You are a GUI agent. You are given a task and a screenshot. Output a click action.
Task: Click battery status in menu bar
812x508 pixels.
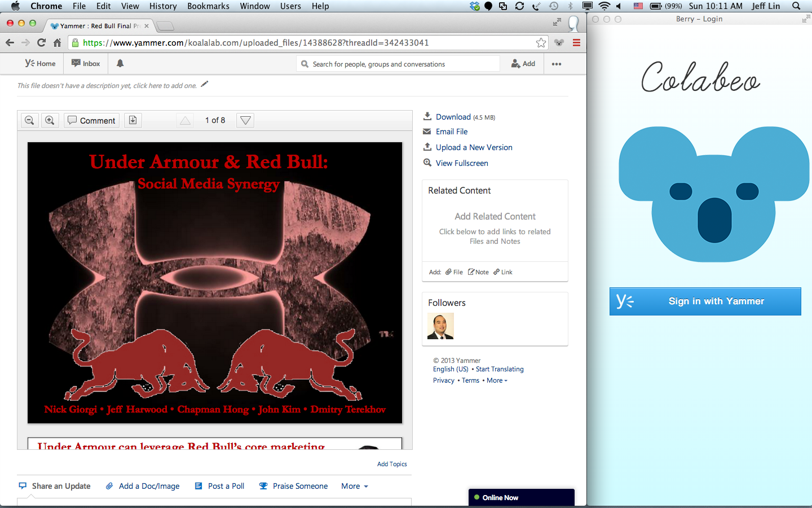coord(666,6)
